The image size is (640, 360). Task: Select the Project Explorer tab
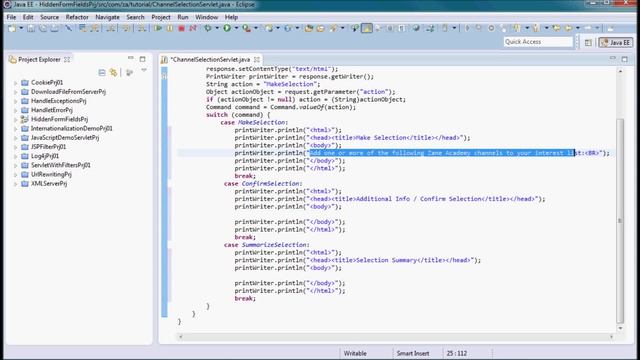39,60
